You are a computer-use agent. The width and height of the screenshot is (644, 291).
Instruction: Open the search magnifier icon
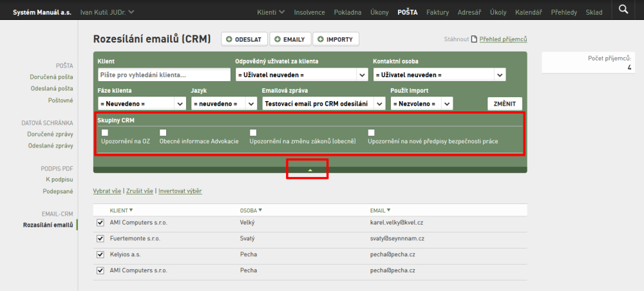(x=623, y=9)
